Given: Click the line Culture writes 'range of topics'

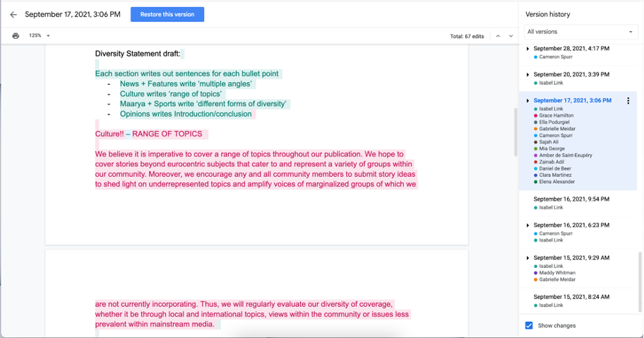Looking at the screenshot, I should coord(171,94).
